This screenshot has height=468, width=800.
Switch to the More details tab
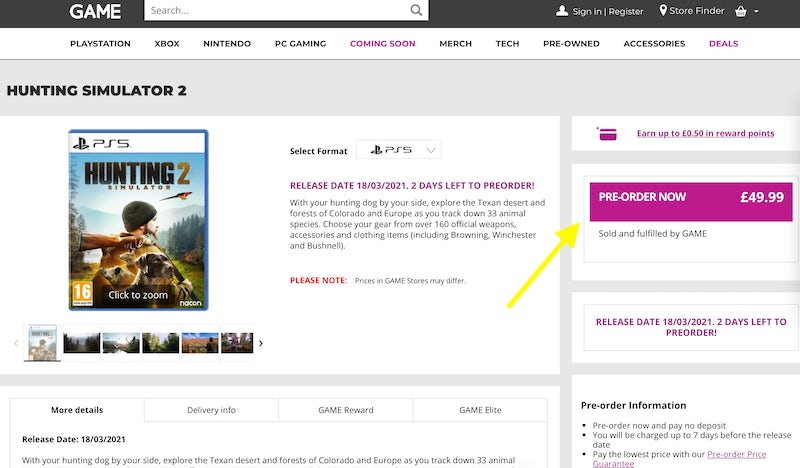pyautogui.click(x=77, y=410)
